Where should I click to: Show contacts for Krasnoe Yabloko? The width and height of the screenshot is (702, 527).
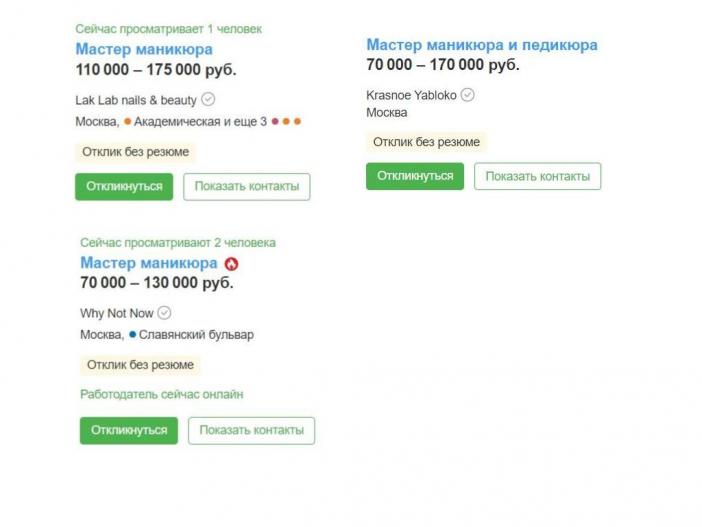click(538, 176)
